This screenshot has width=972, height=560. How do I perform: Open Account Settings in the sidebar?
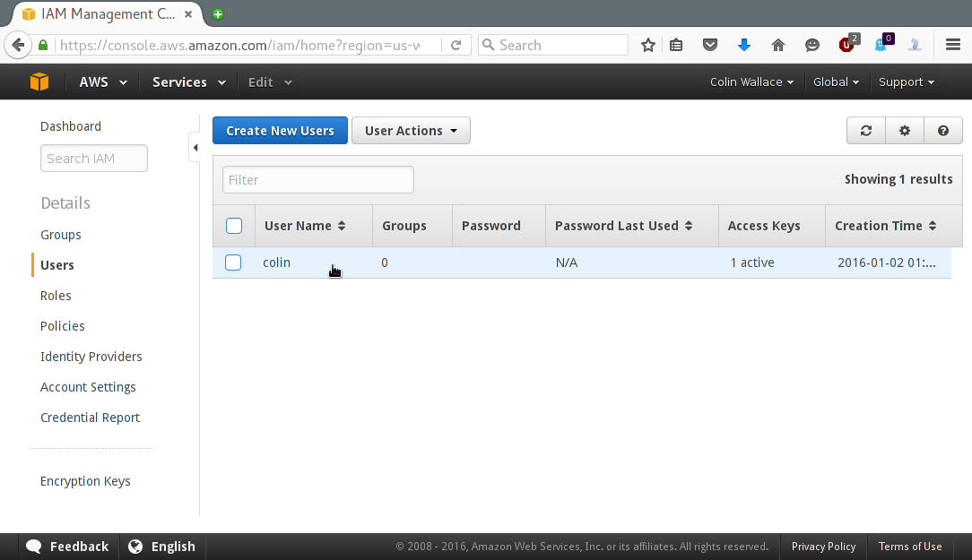coord(88,387)
